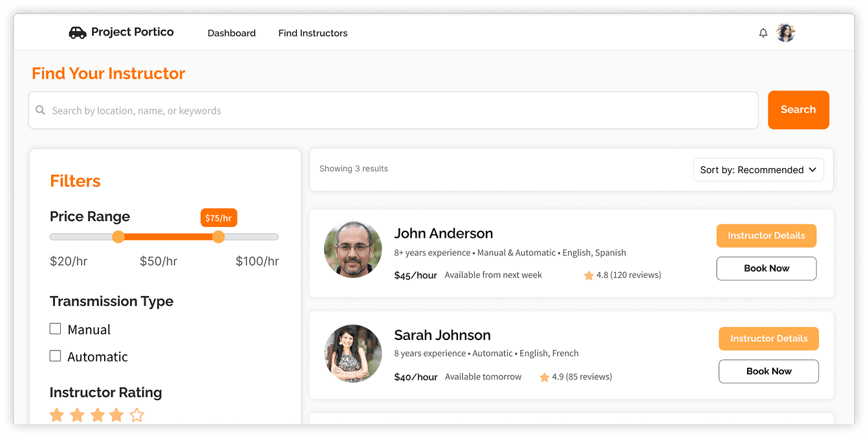This screenshot has height=437, width=868.
Task: Click the lower price range slider handle
Action: pyautogui.click(x=118, y=237)
